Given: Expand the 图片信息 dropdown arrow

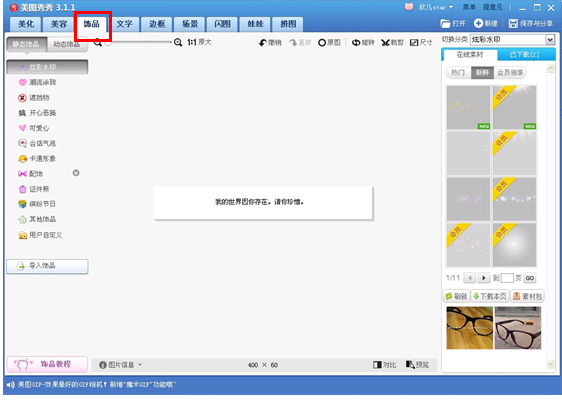Looking at the screenshot, I should point(140,365).
